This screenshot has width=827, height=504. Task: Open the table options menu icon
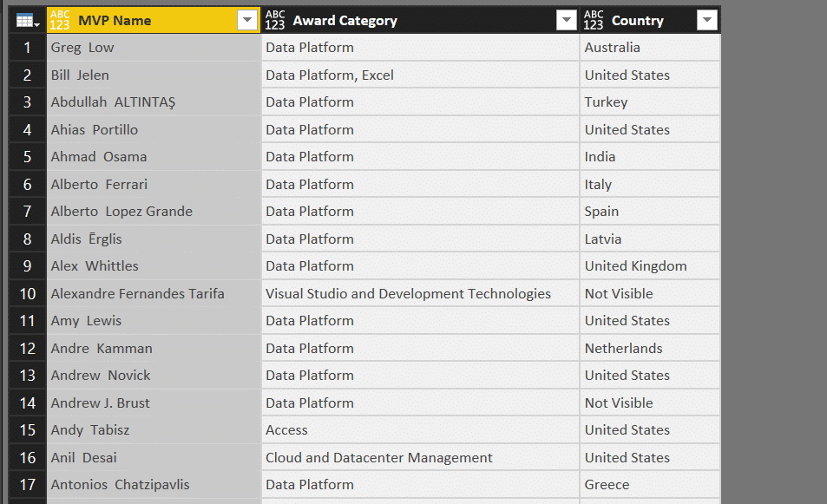click(x=27, y=21)
